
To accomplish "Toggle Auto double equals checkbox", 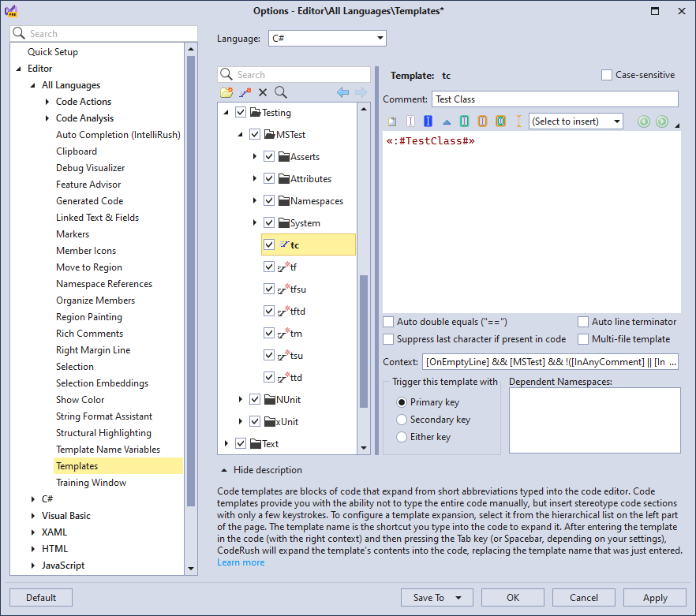I will coord(388,322).
